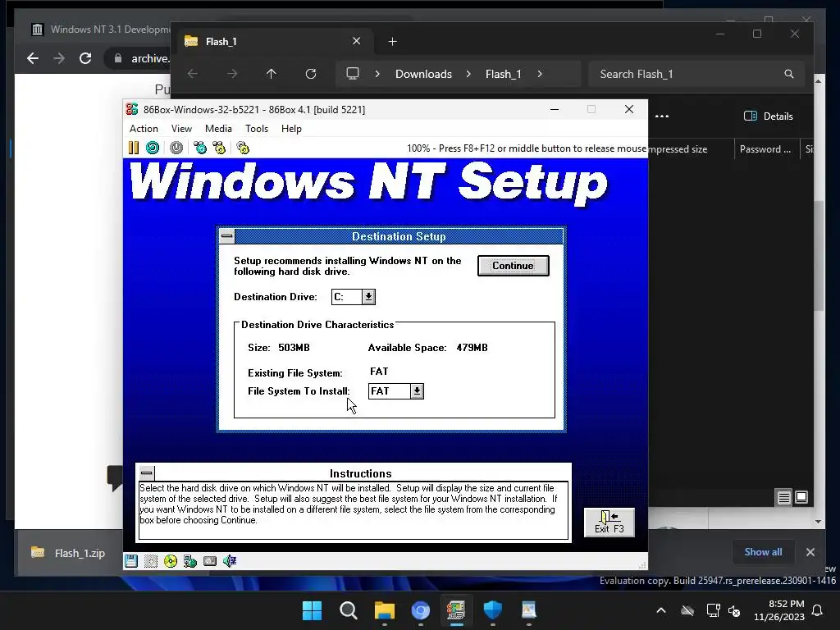This screenshot has width=840, height=630.
Task: Expand File System To Install dropdown arrow
Action: [x=417, y=391]
